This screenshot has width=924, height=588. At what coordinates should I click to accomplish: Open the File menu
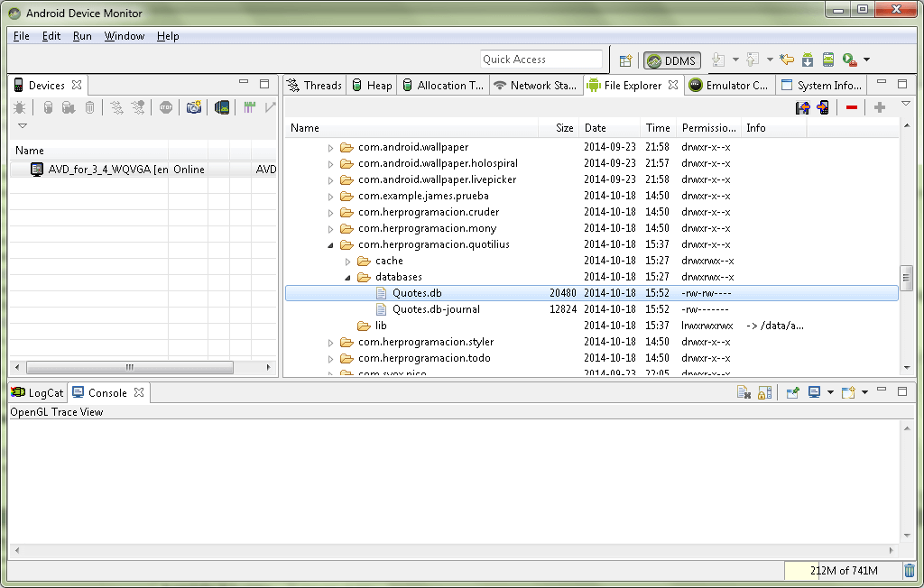pyautogui.click(x=22, y=36)
